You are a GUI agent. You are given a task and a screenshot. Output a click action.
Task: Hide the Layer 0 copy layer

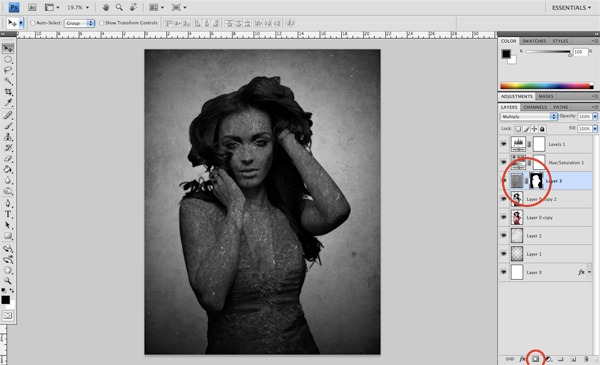[x=504, y=217]
